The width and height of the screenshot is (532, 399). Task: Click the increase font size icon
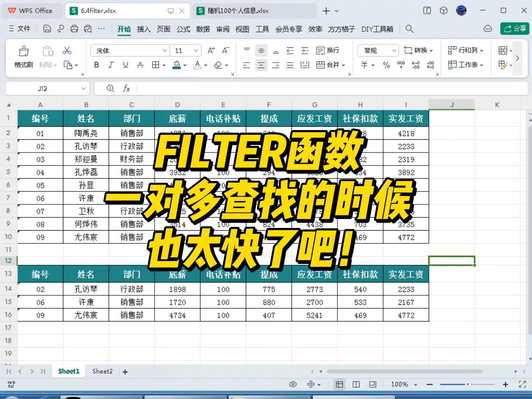point(211,50)
